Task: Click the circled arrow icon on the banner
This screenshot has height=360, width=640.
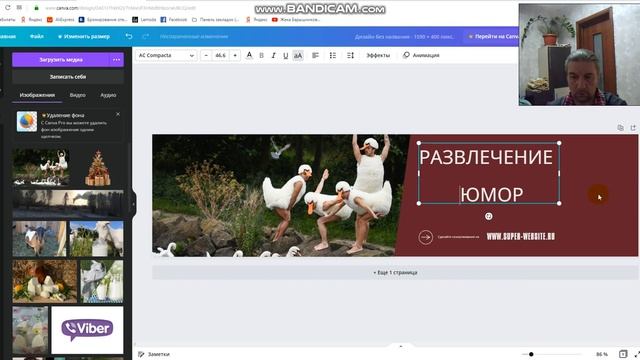Action: 425,237
